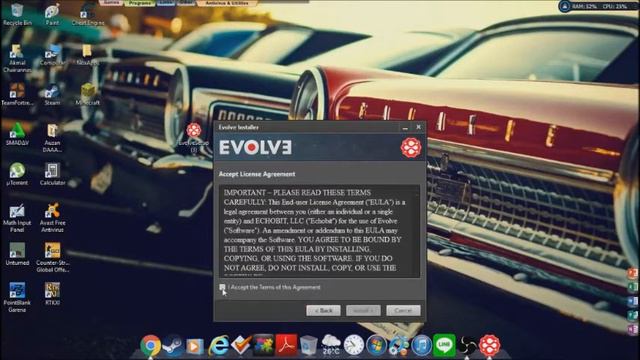
Task: Select the PointBlank Garena desktop icon
Action: coord(17,298)
